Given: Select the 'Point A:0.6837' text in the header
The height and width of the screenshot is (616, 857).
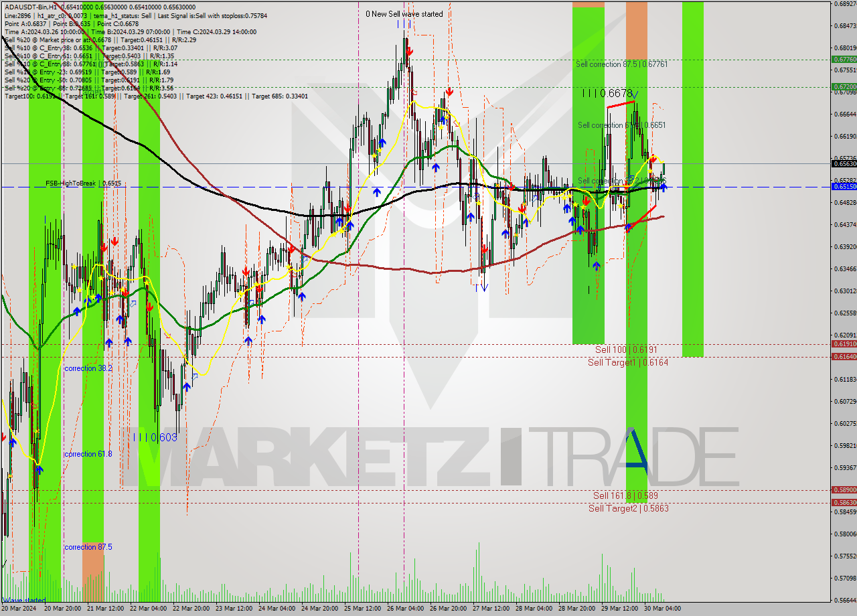Looking at the screenshot, I should pyautogui.click(x=25, y=23).
